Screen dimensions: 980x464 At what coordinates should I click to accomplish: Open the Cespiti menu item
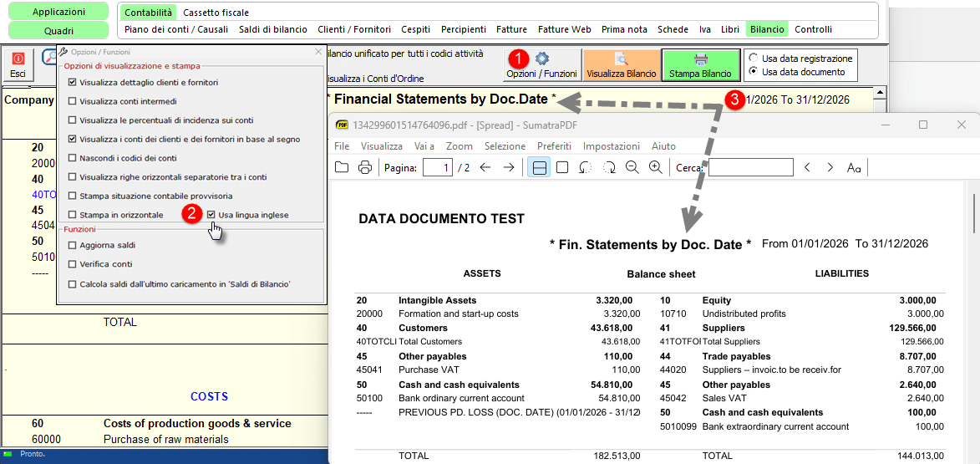[416, 29]
